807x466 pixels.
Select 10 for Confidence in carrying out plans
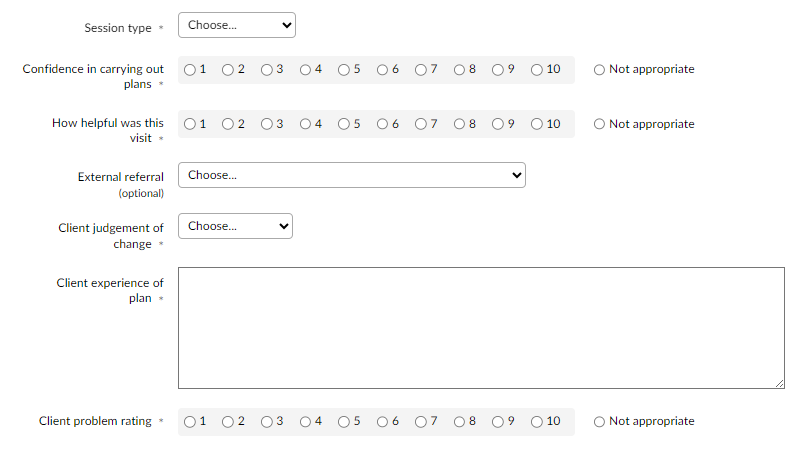(x=537, y=70)
